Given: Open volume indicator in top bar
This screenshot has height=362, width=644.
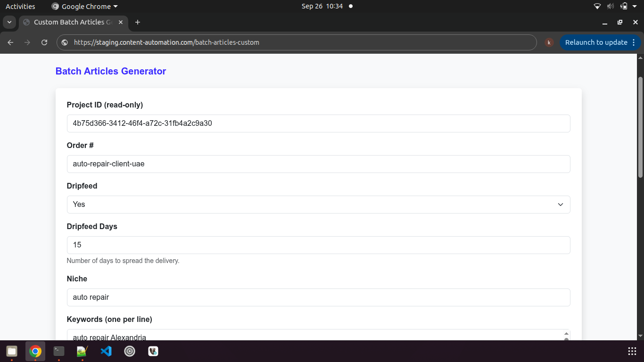Looking at the screenshot, I should 611,6.
